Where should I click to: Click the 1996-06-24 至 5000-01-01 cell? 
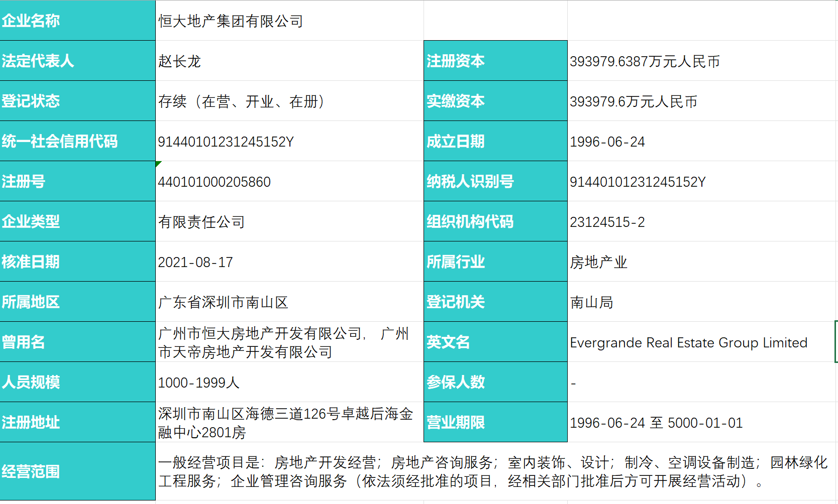pos(702,422)
